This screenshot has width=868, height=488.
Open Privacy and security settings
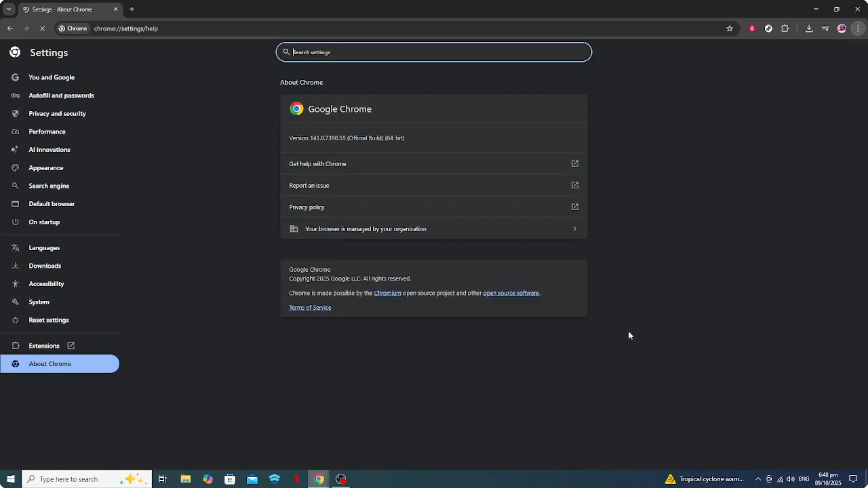57,113
